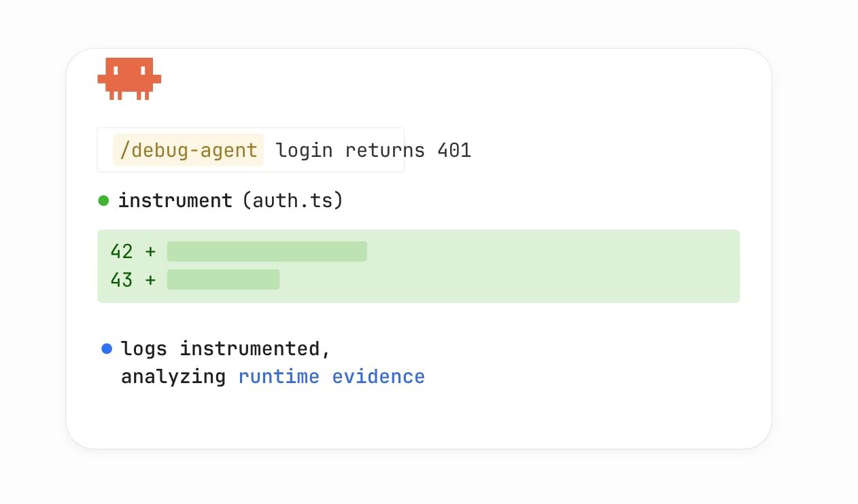Viewport: 858px width, 504px height.
Task: Click the "logs instrumented," status text
Action: coord(225,348)
